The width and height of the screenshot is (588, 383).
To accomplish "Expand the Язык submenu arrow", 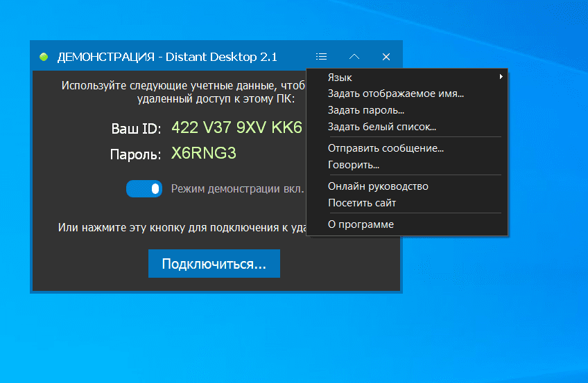I will tap(501, 77).
